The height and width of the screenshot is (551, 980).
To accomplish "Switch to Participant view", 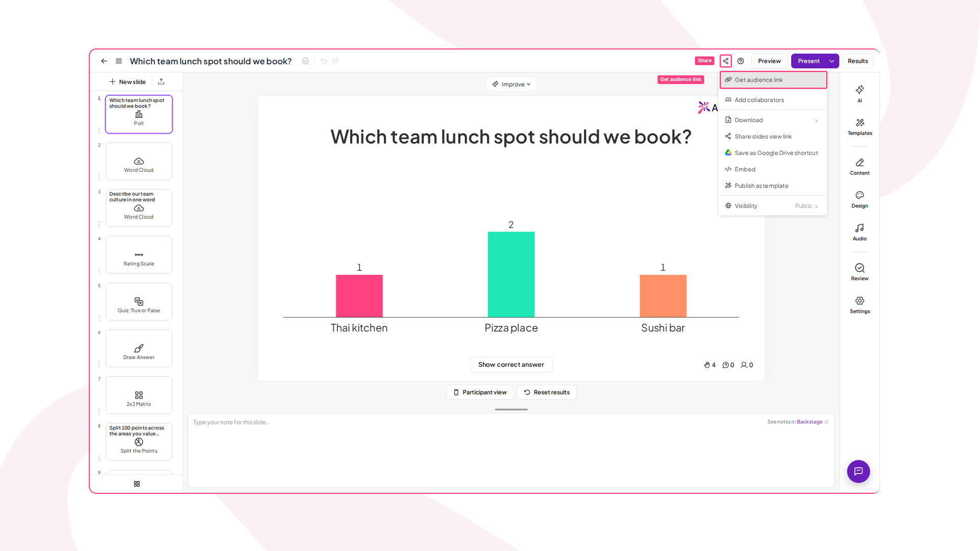I will 480,392.
